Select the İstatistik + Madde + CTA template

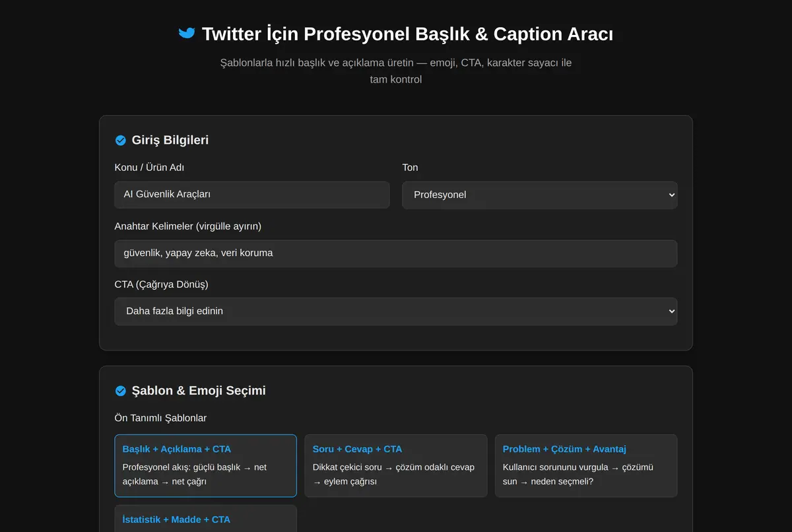click(x=205, y=519)
